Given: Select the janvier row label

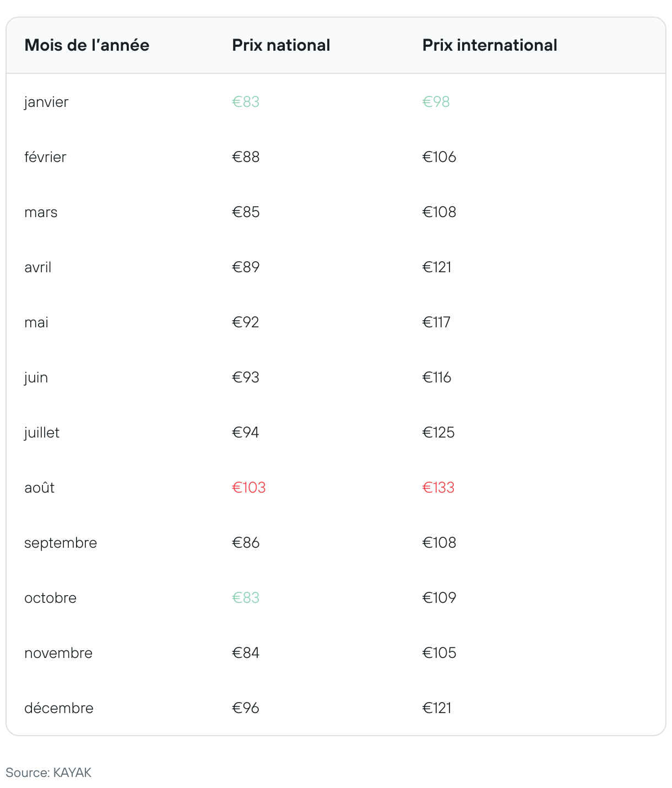Looking at the screenshot, I should pyautogui.click(x=46, y=102).
